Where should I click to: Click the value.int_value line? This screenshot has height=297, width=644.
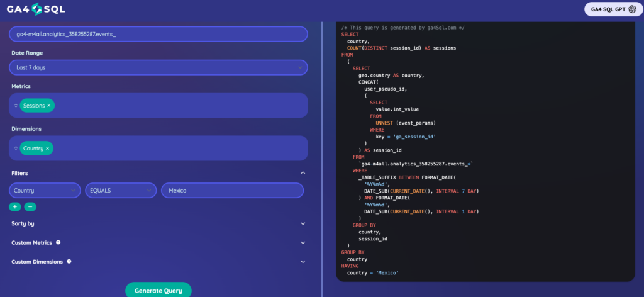[397, 109]
